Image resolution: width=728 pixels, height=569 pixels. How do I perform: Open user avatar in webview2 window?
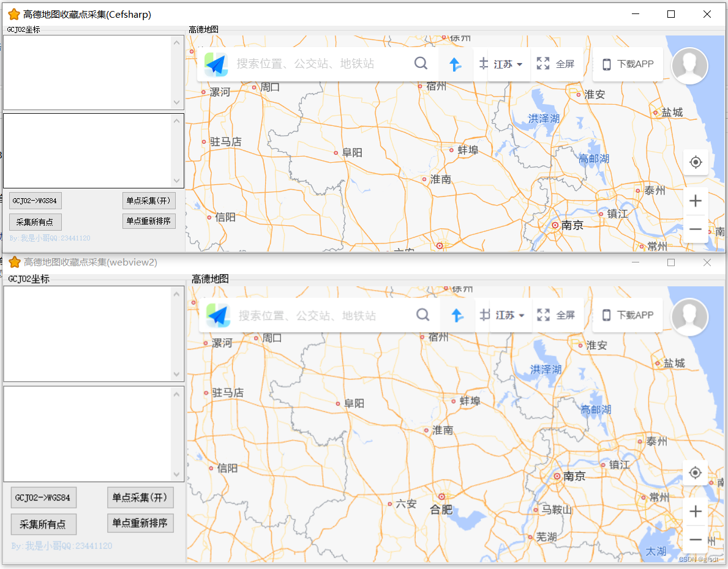pyautogui.click(x=689, y=317)
